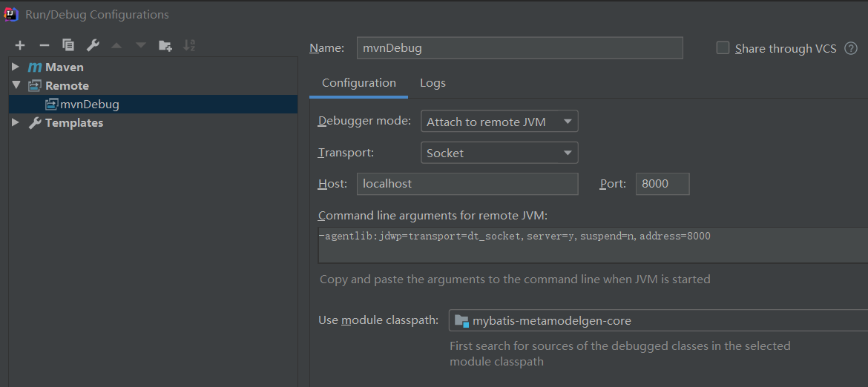
Task: Open the Transport Socket dropdown
Action: coord(499,153)
